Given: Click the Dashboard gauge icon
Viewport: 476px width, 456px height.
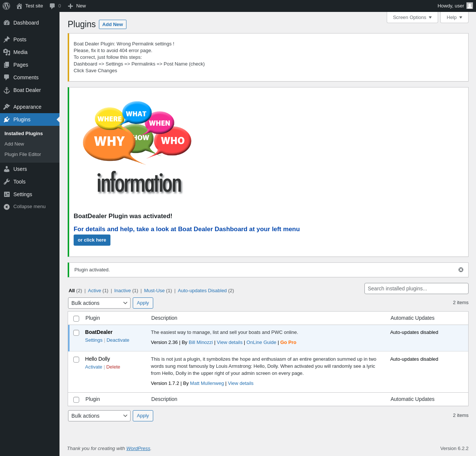Looking at the screenshot, I should pos(7,23).
